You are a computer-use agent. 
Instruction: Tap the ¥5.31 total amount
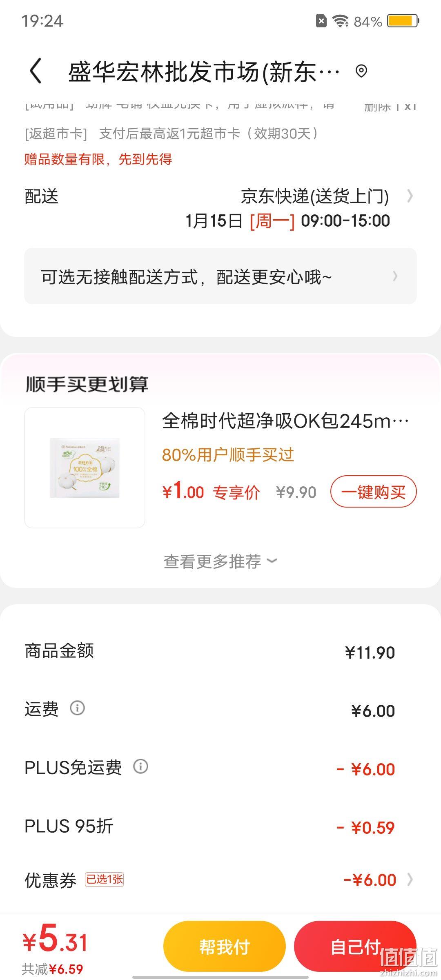coord(55,939)
